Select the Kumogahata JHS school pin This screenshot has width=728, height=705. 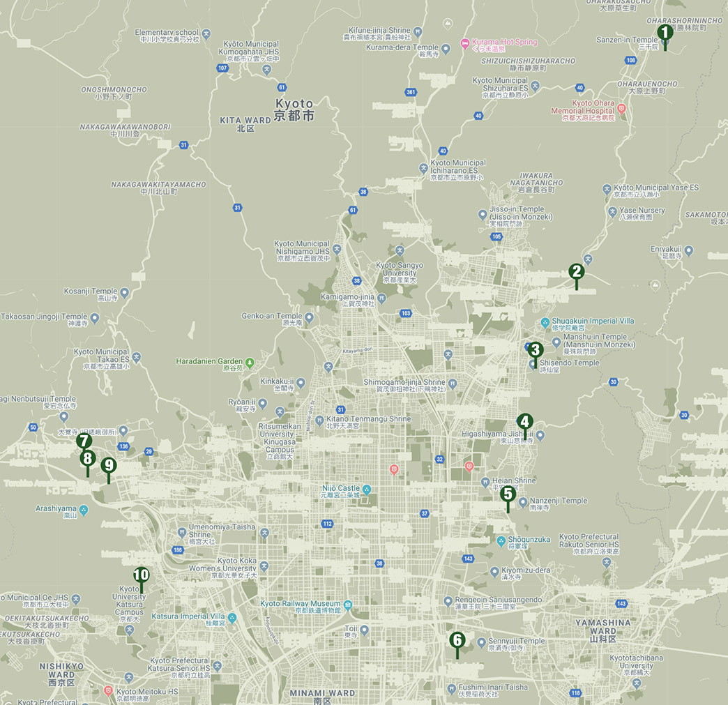click(x=266, y=70)
